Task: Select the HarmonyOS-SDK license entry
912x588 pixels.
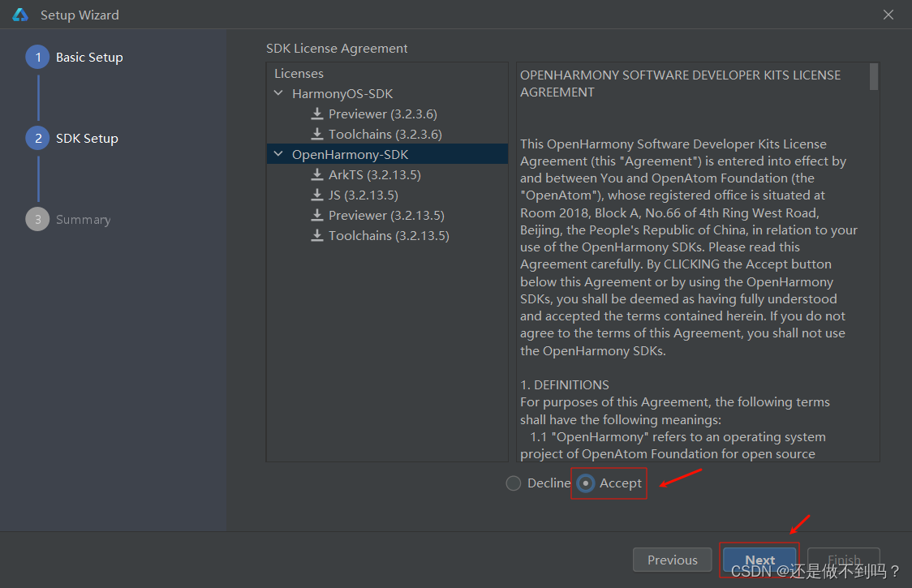Action: click(x=342, y=93)
